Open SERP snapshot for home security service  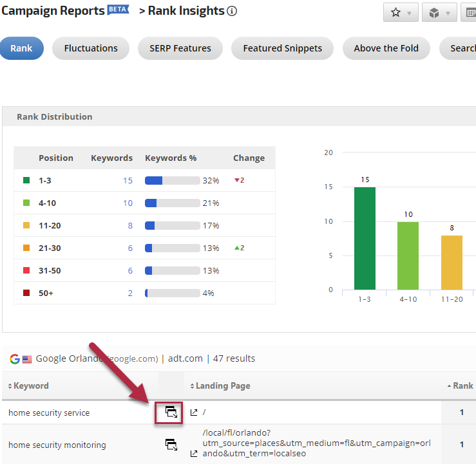click(x=171, y=413)
